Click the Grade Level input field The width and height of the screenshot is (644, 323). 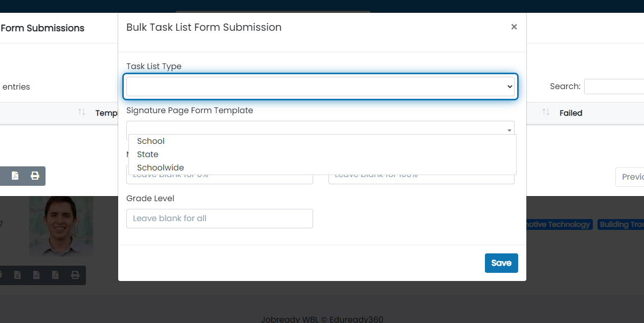[219, 219]
